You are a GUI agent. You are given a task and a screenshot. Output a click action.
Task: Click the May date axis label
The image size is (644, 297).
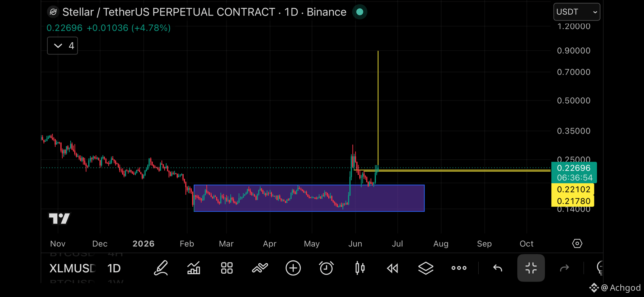pyautogui.click(x=312, y=244)
